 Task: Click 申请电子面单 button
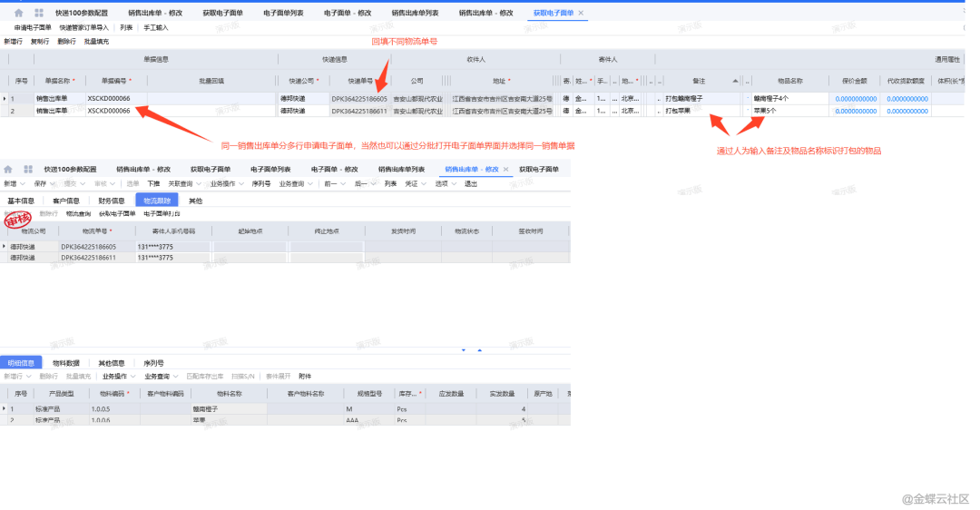(33, 28)
